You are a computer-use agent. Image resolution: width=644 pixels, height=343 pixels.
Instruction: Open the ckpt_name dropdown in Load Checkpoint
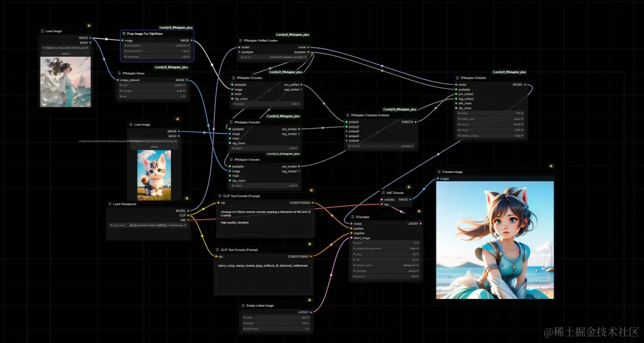(148, 225)
